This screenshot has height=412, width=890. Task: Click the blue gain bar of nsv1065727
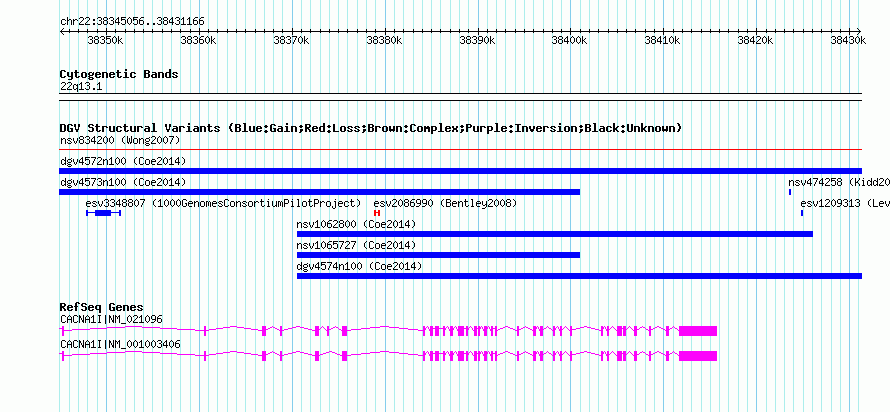(439, 255)
